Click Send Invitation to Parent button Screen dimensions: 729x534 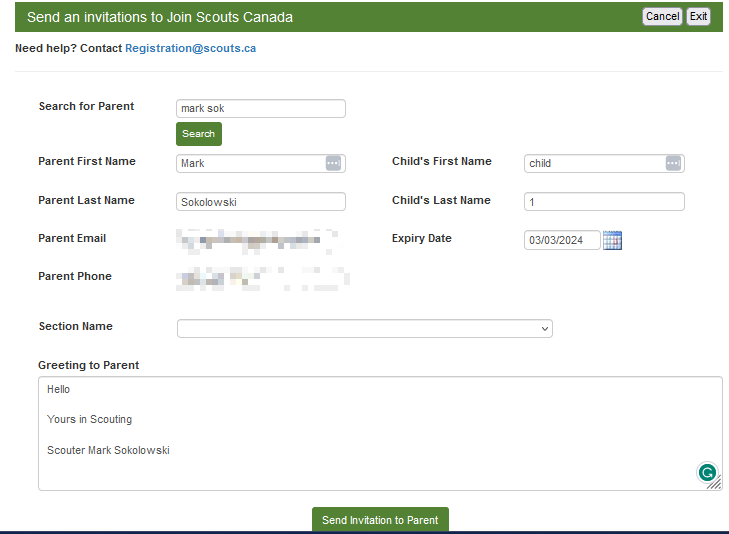(x=380, y=520)
